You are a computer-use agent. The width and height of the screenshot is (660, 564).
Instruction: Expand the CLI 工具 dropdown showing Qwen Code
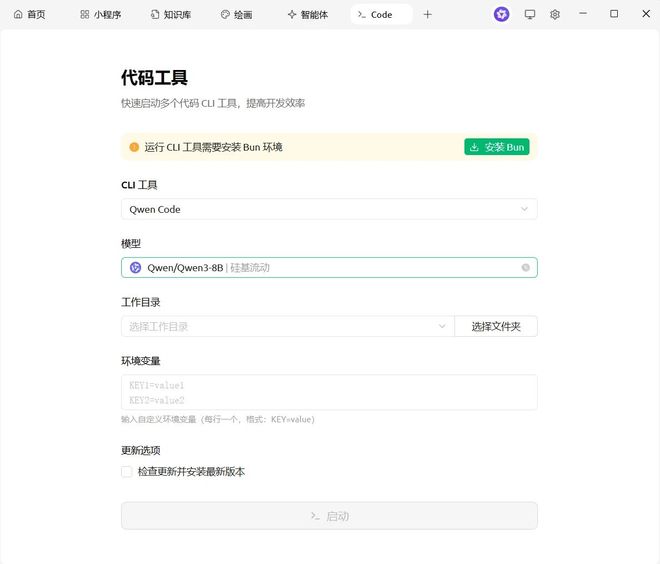tap(329, 209)
